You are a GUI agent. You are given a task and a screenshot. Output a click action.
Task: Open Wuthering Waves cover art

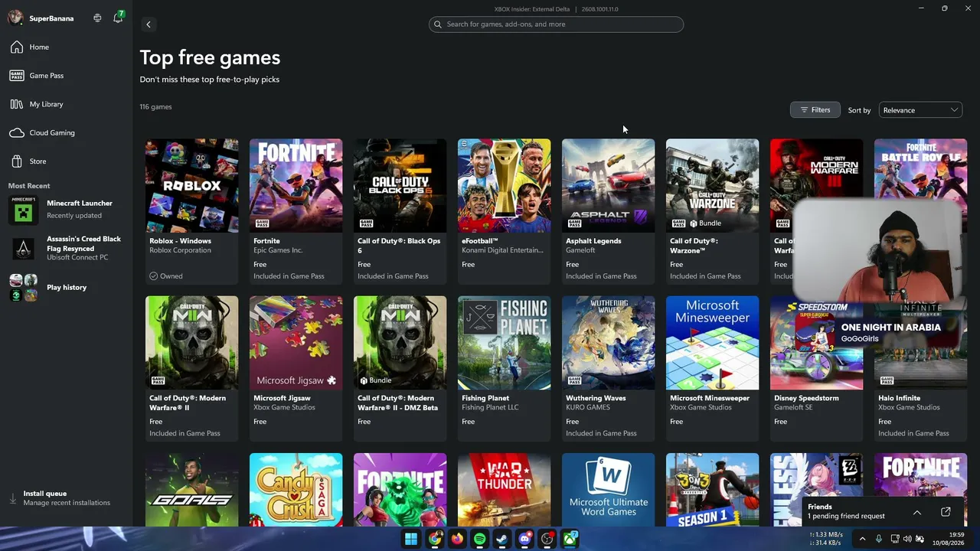[x=608, y=343]
